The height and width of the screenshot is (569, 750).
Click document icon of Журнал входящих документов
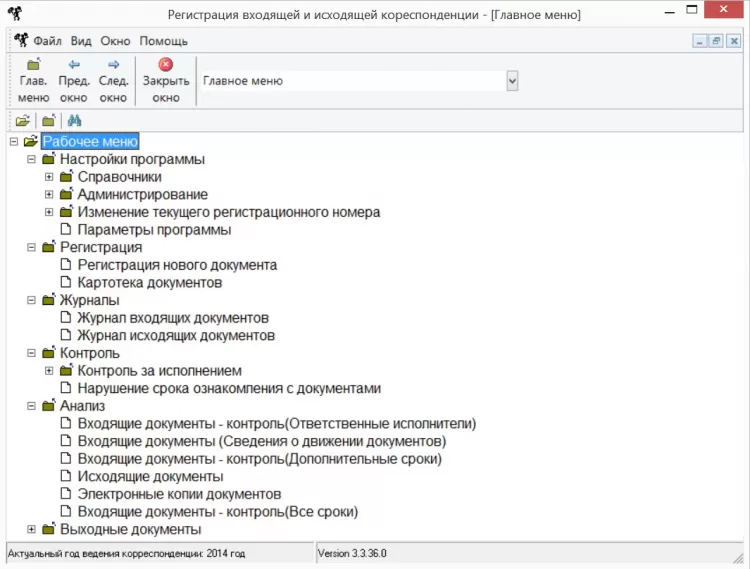[x=66, y=317]
